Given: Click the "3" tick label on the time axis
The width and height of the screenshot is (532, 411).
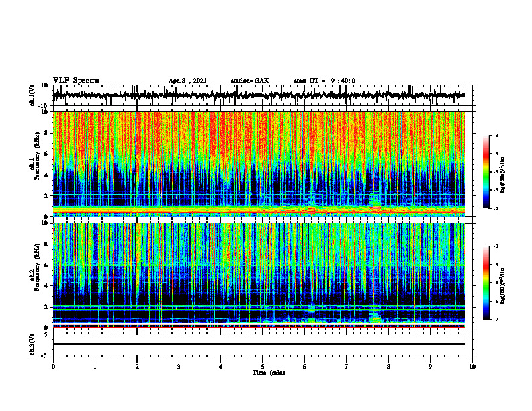Looking at the screenshot, I should [179, 367].
